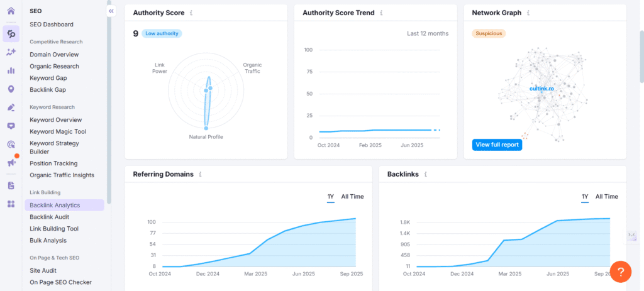Click info icon beside Network Graph title
This screenshot has width=644, height=291.
coord(528,13)
